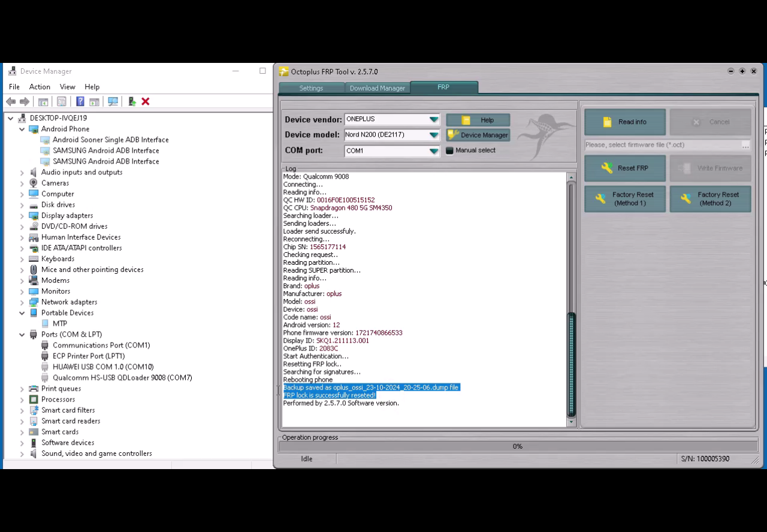Click the Operation progress bar
767x532 pixels.
518,446
